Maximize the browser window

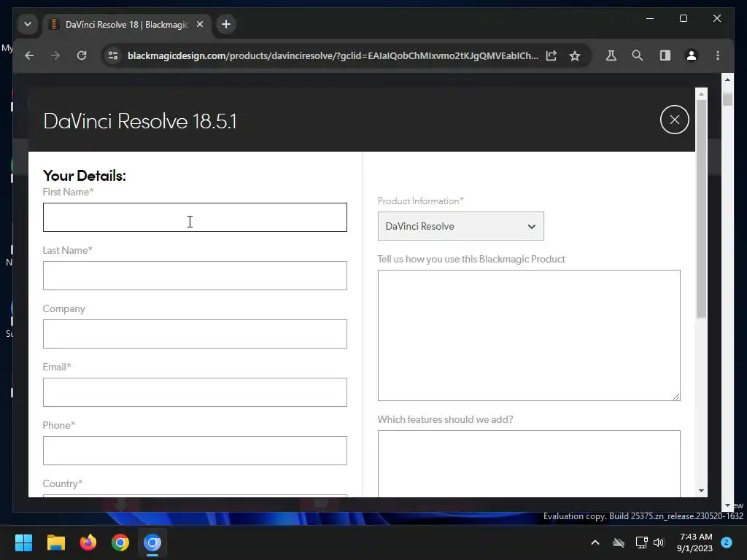[683, 18]
